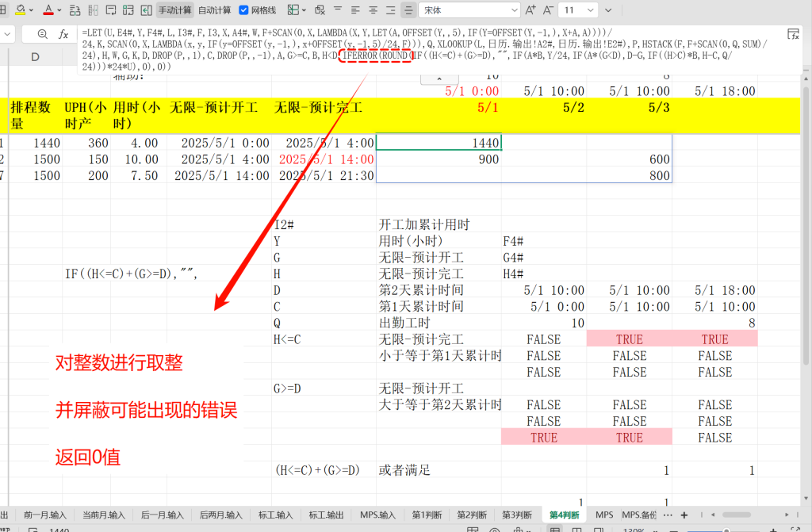The image size is (812, 532).
Task: Open the merge cells dropdown arrow
Action: [304, 10]
